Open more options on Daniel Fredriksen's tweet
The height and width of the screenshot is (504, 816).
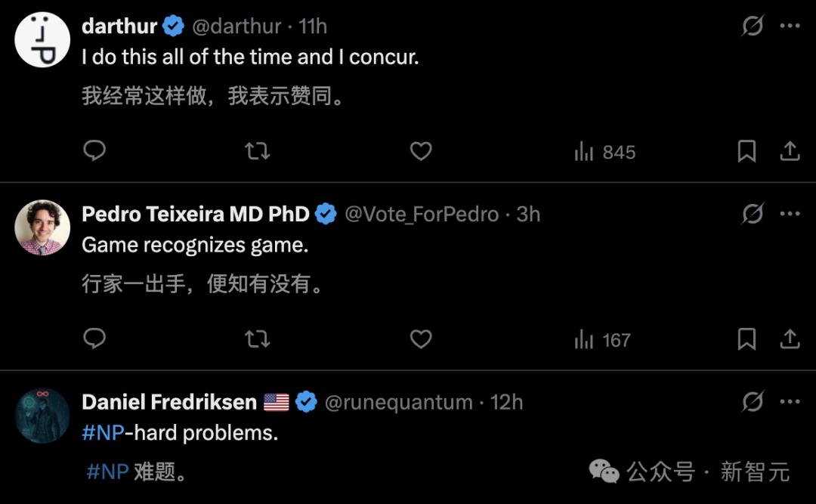pos(790,401)
